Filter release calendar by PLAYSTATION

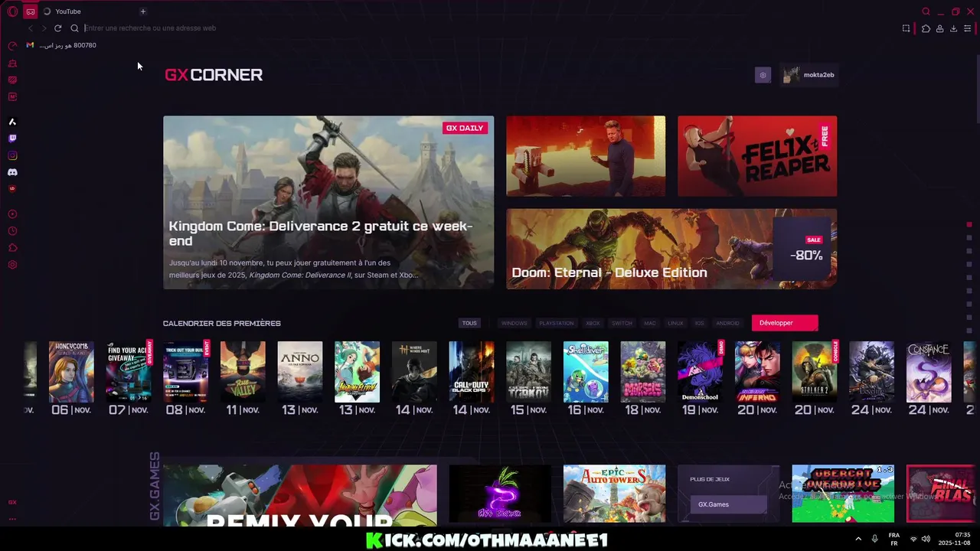pyautogui.click(x=557, y=323)
